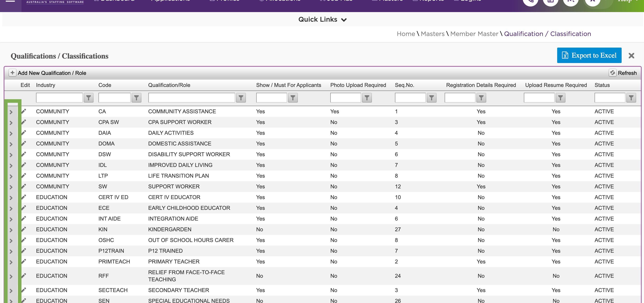Edit the PRIMARY TEACHER row pencil icon

pyautogui.click(x=24, y=262)
